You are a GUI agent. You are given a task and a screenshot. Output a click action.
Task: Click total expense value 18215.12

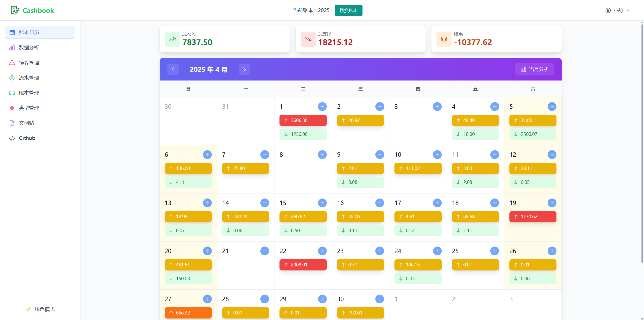click(335, 42)
